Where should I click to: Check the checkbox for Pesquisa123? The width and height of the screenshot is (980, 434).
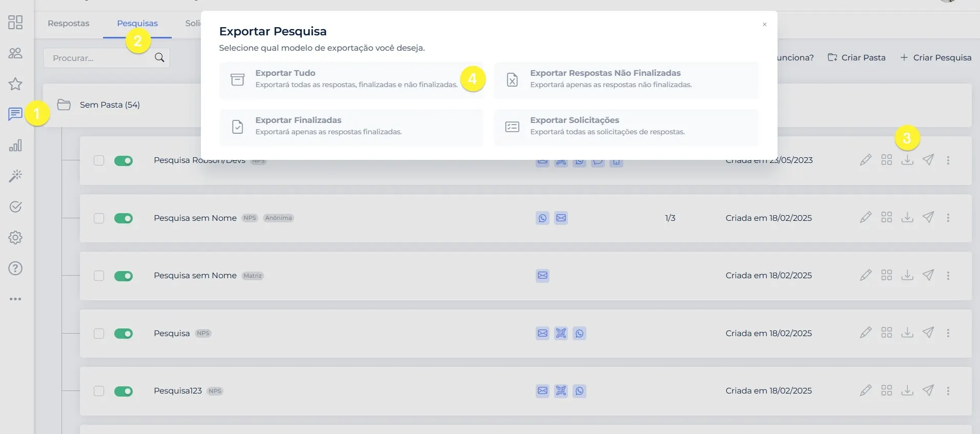pos(99,391)
